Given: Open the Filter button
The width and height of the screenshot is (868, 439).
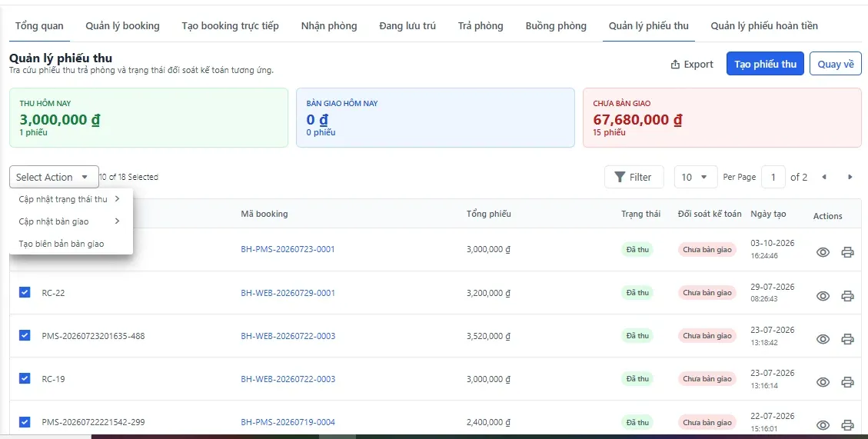Looking at the screenshot, I should 634,177.
